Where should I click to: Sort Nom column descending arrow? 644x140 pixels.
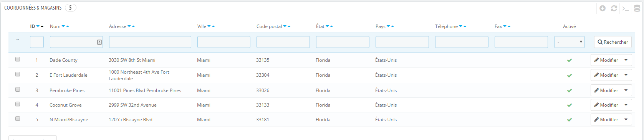(63, 26)
